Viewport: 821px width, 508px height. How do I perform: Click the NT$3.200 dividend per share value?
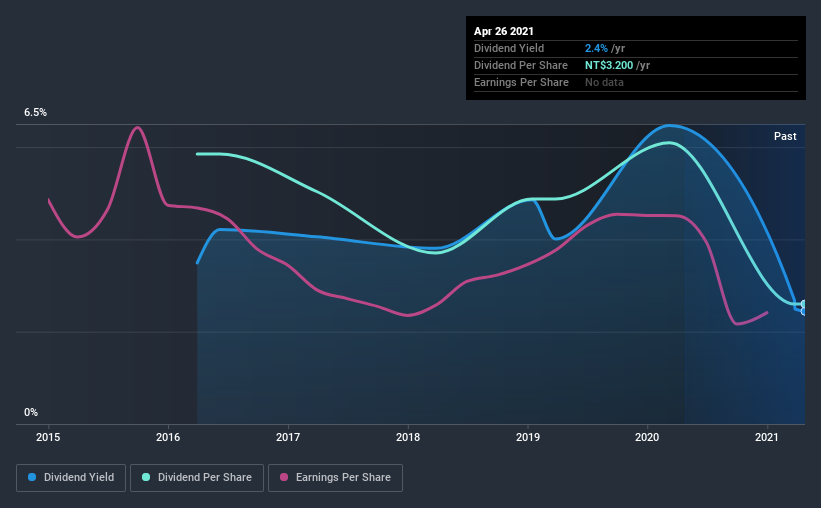(x=609, y=65)
